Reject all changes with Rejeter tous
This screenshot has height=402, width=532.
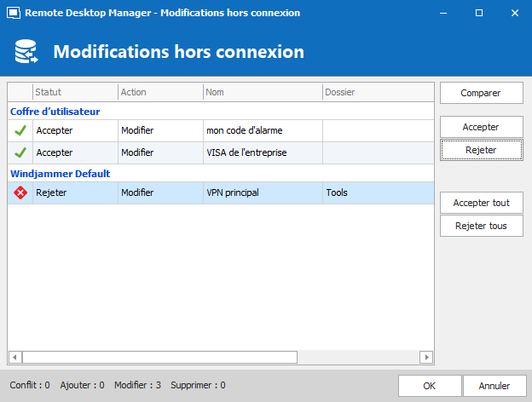pos(481,226)
